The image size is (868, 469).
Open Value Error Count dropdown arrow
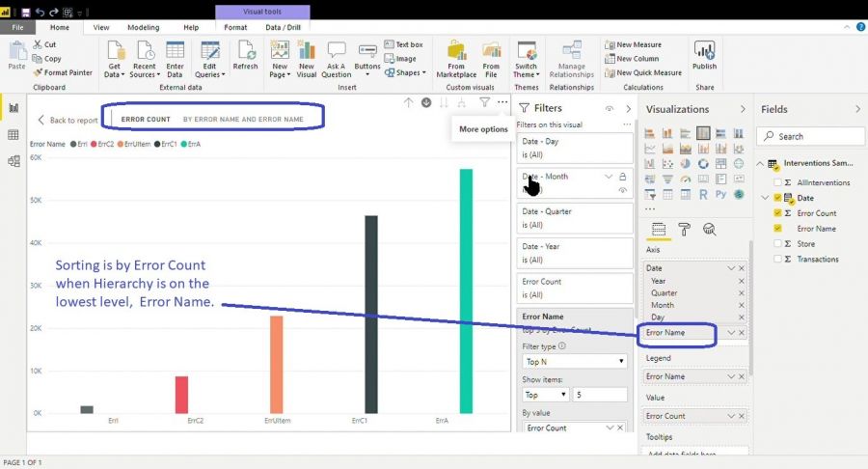731,416
